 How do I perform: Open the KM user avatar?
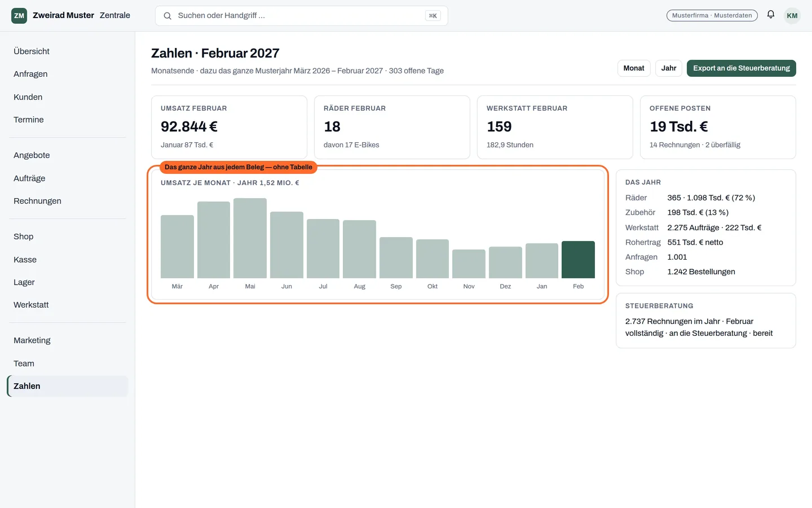coord(792,16)
